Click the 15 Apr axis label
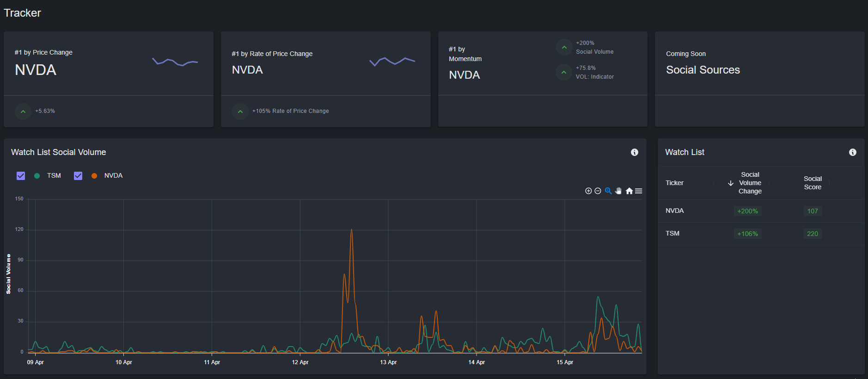Viewport: 868px width, 379px height. (x=565, y=362)
